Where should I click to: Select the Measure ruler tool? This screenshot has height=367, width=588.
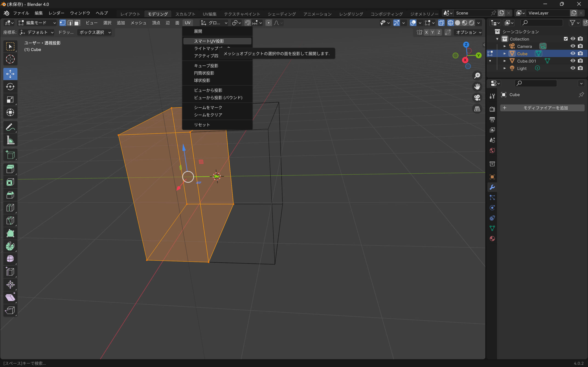pos(10,140)
